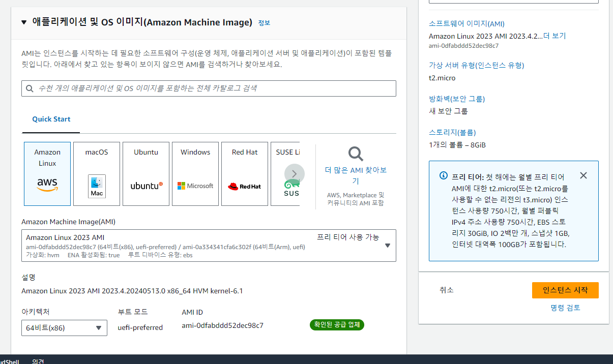The width and height of the screenshot is (613, 364).
Task: Click the AMI ID ami-0dfabddd52dec98c7 value
Action: pos(222,325)
